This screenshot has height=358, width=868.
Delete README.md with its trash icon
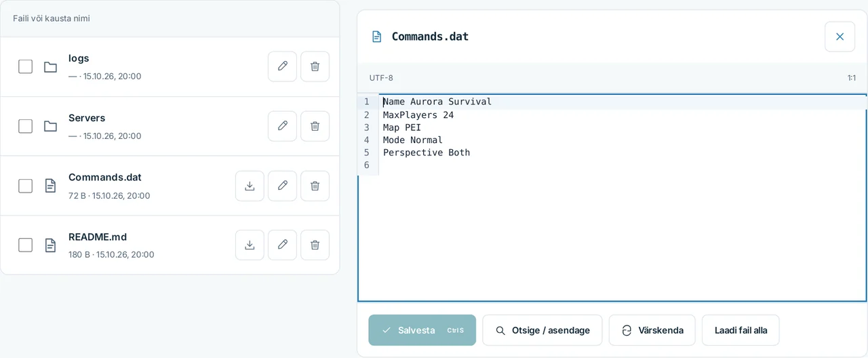pyautogui.click(x=315, y=245)
